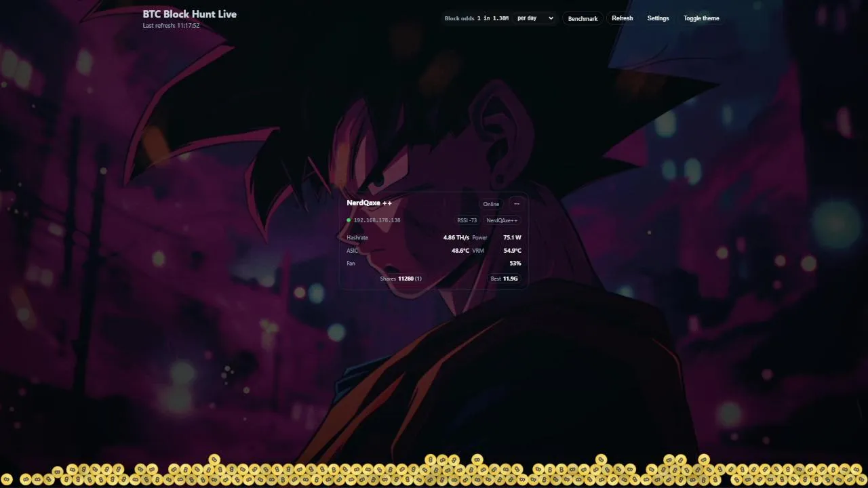Open the 'per day' block odds dropdown

pos(535,18)
